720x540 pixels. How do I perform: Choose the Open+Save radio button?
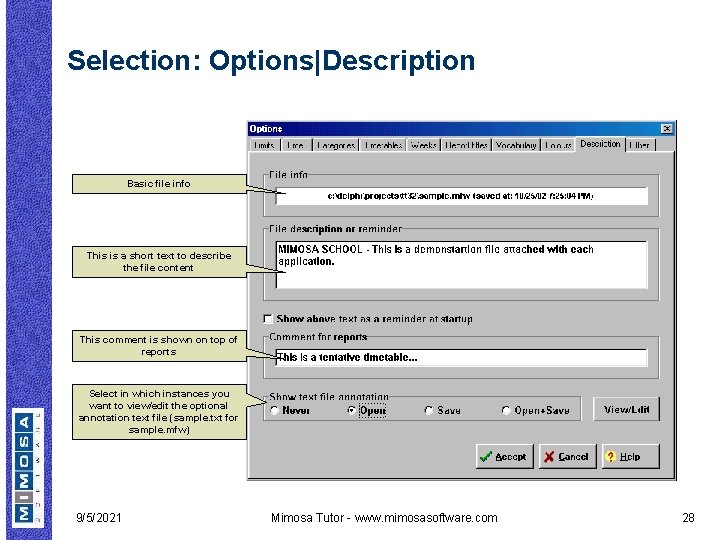[506, 411]
